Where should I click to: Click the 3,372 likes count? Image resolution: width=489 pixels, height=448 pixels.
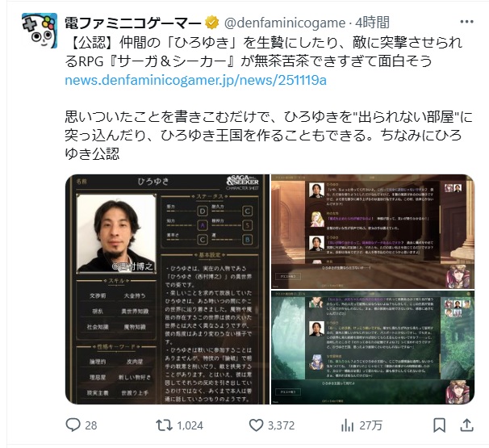281,425
